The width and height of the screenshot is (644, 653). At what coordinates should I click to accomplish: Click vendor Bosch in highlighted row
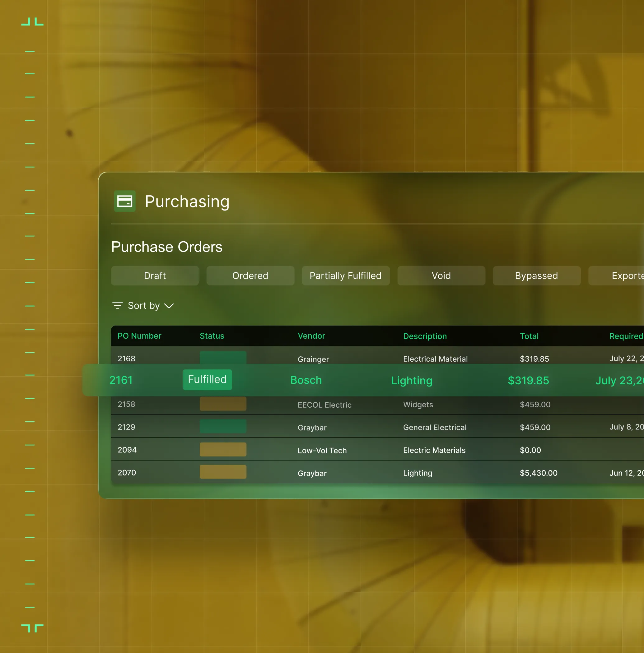306,380
